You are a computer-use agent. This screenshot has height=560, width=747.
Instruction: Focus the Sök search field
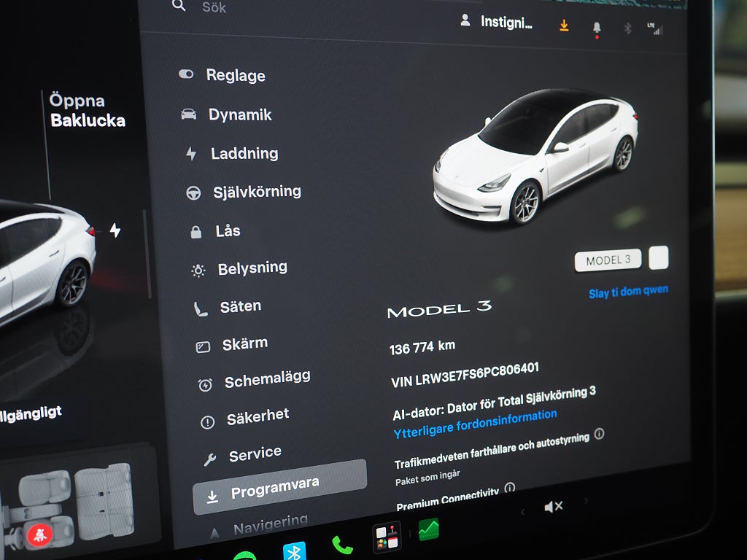tap(214, 7)
